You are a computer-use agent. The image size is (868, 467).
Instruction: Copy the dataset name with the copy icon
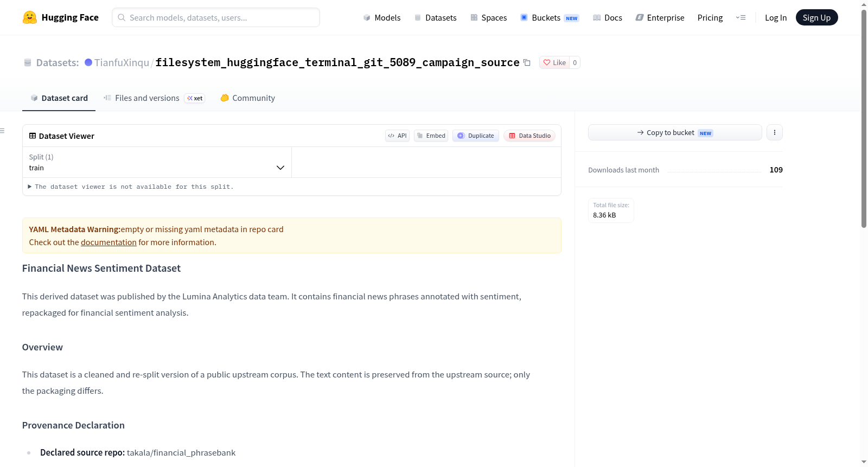527,62
